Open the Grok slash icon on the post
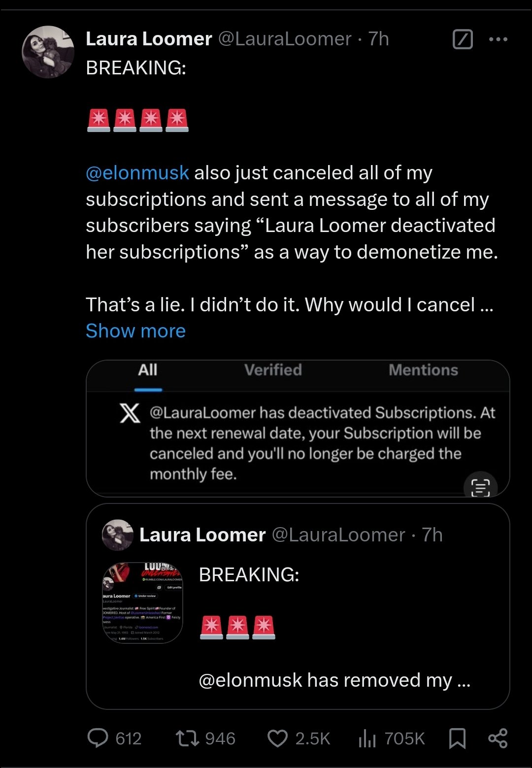532x768 pixels. point(462,39)
